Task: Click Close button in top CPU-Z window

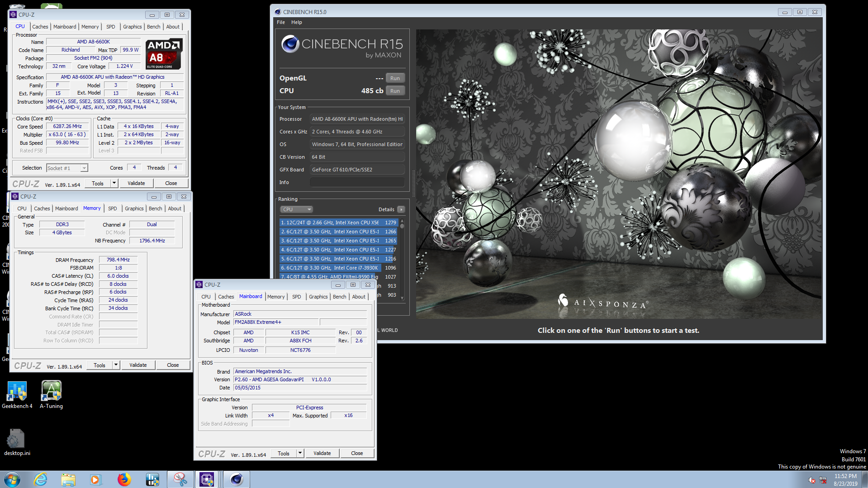Action: [x=171, y=183]
